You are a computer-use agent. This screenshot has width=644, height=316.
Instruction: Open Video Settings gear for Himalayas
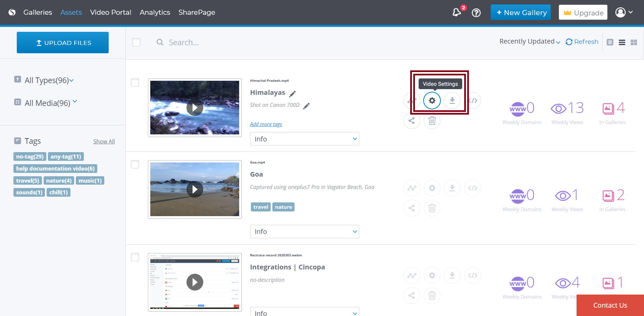(x=432, y=101)
